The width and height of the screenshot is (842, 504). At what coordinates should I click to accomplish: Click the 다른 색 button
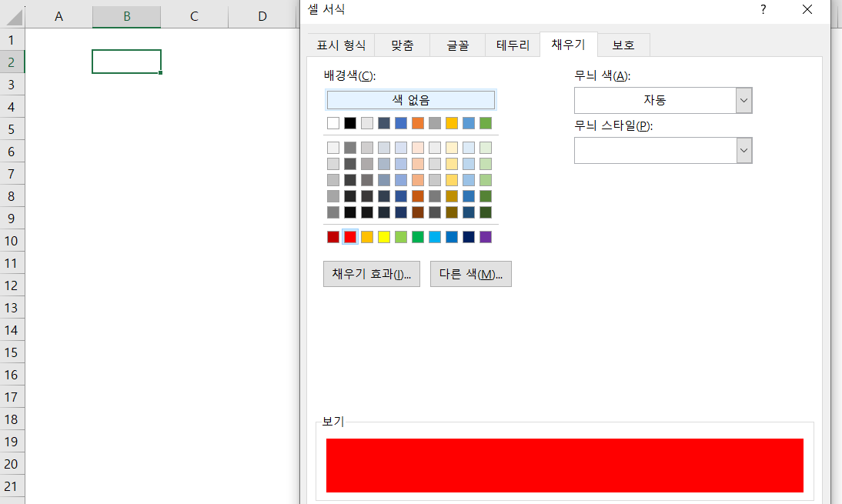click(x=471, y=274)
